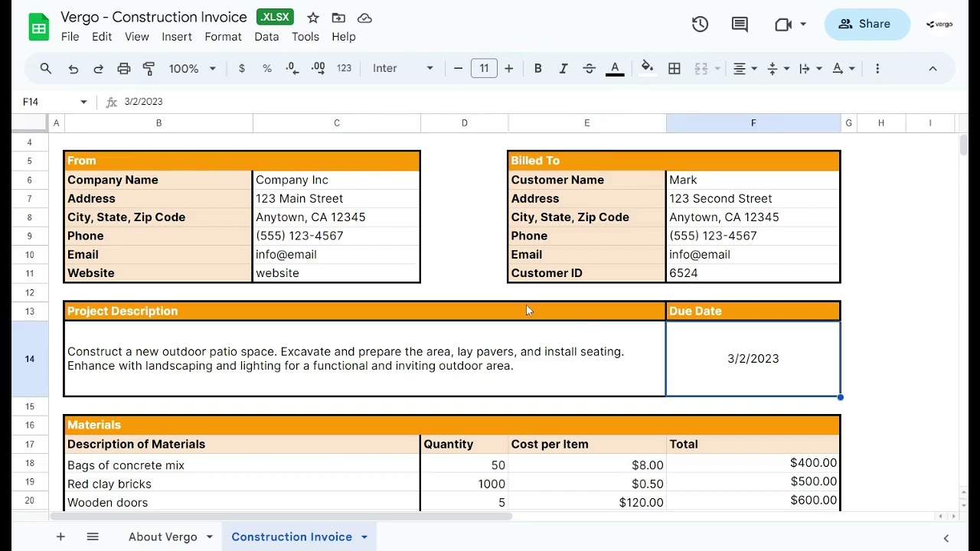Open the File menu
This screenshot has height=551, width=980.
pyautogui.click(x=70, y=37)
